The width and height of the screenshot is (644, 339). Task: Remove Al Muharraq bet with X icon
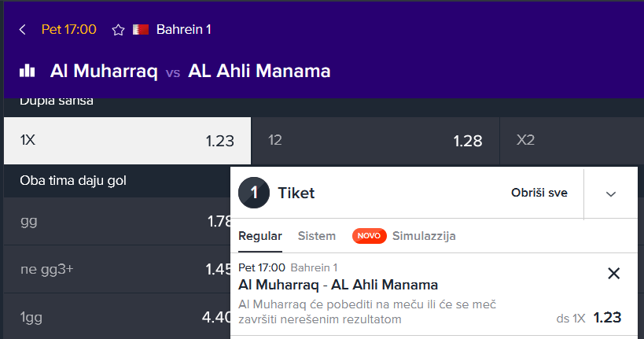click(613, 273)
